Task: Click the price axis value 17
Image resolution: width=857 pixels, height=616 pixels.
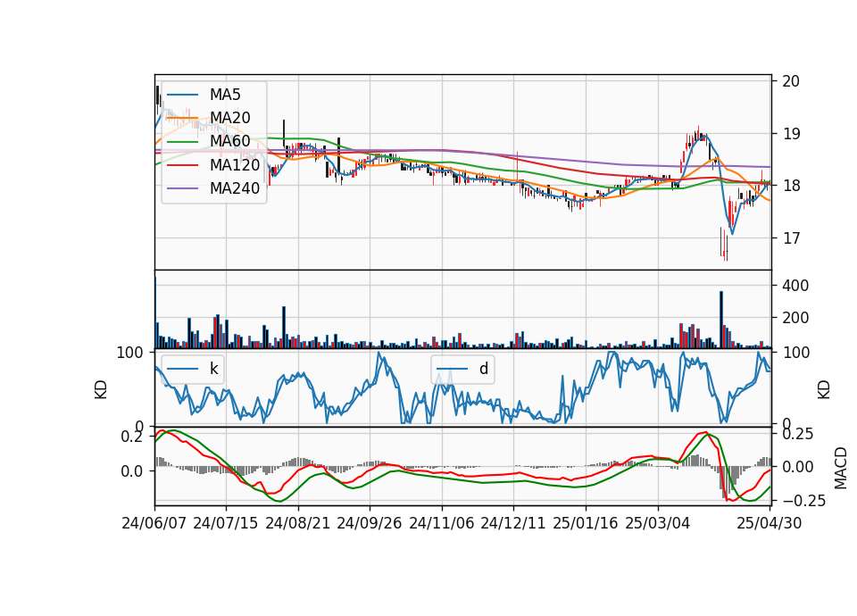Action: (791, 238)
